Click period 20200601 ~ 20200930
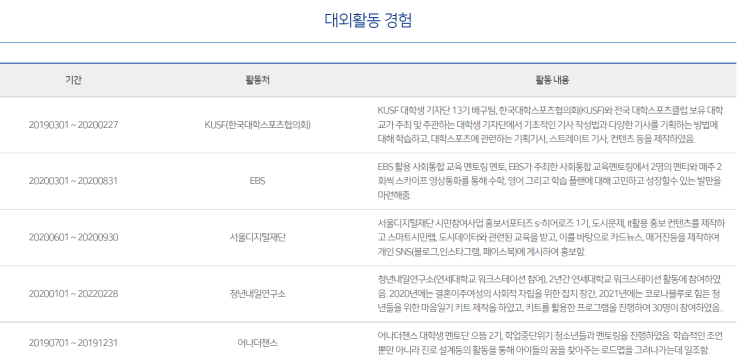740x363 pixels. pos(73,237)
